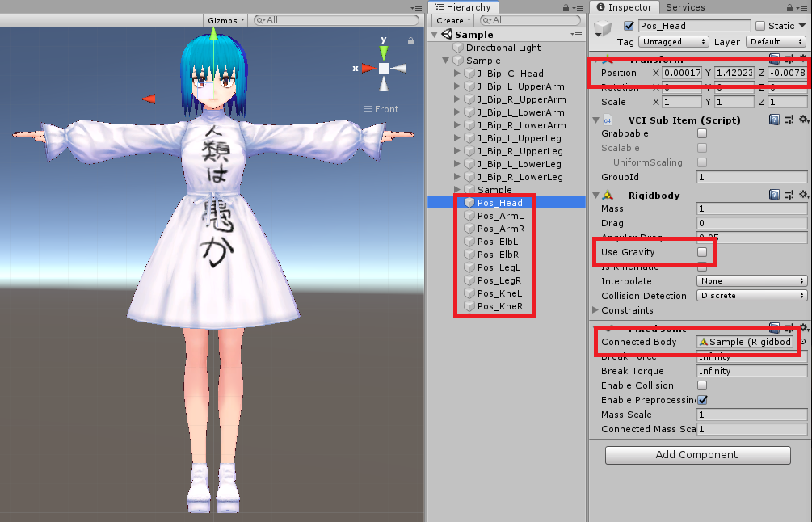Open the Collision Detection dropdown

point(752,295)
